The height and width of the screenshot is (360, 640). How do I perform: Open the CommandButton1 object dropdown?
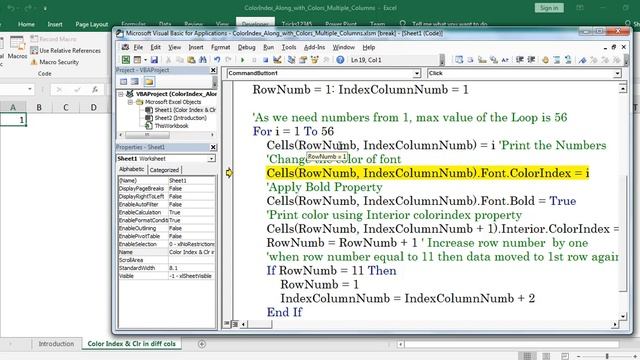[416, 73]
